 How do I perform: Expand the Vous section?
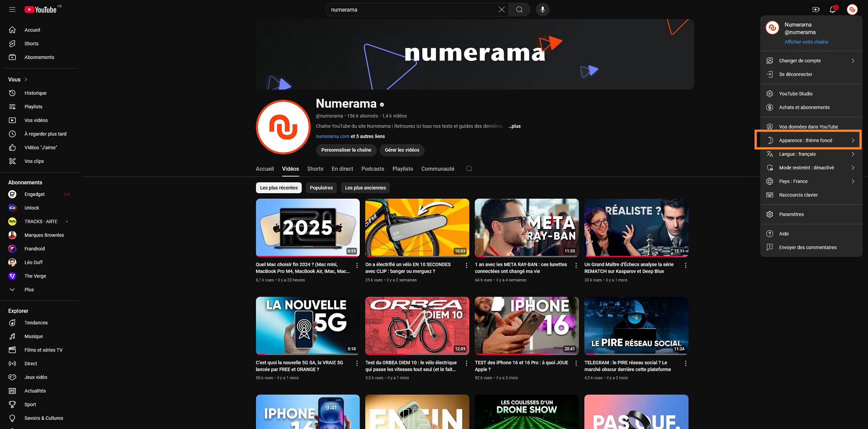click(18, 79)
